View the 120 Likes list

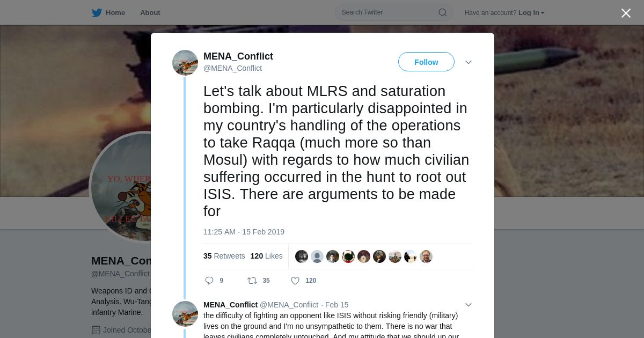[x=266, y=256]
